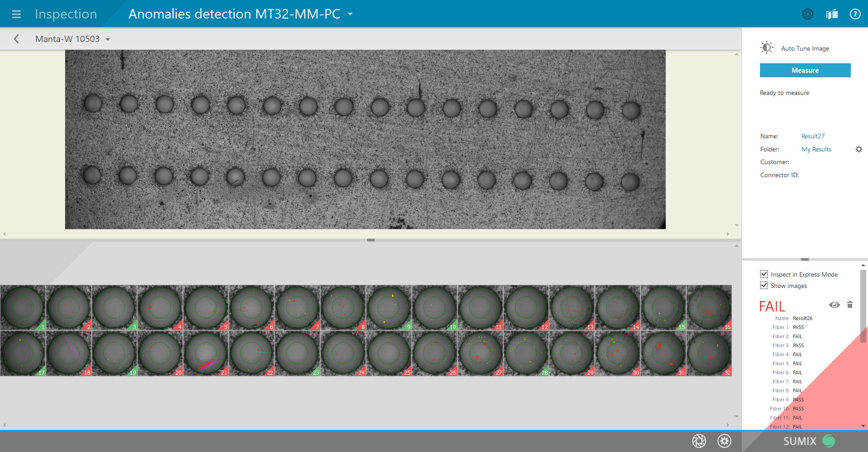Image resolution: width=868 pixels, height=452 pixels.
Task: Open settings gear in bottom bar
Action: [x=724, y=441]
